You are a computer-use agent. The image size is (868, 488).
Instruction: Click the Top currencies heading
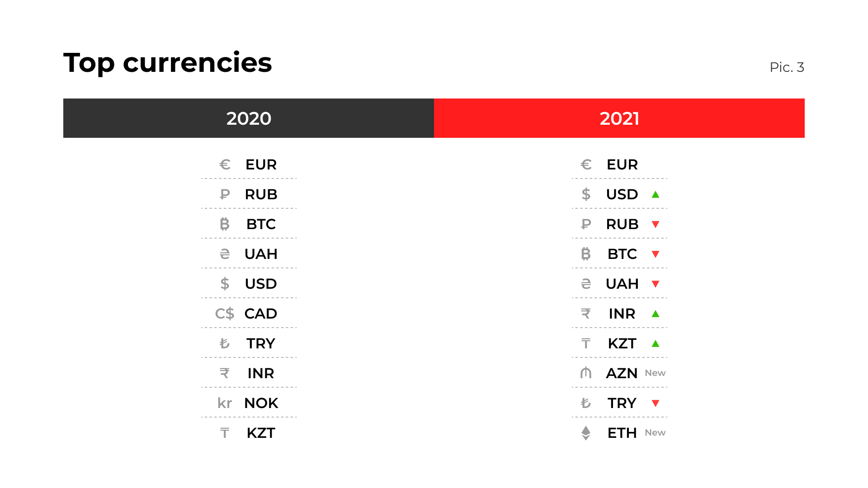168,63
